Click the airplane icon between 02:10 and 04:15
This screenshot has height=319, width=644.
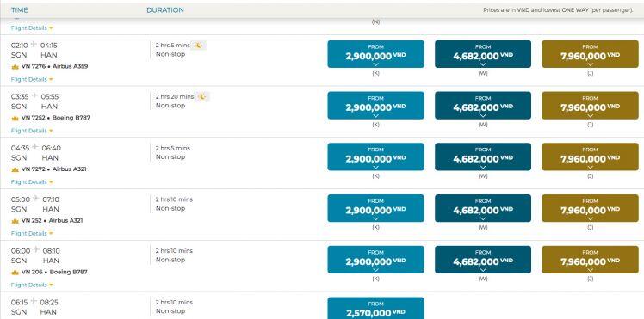[x=34, y=45]
